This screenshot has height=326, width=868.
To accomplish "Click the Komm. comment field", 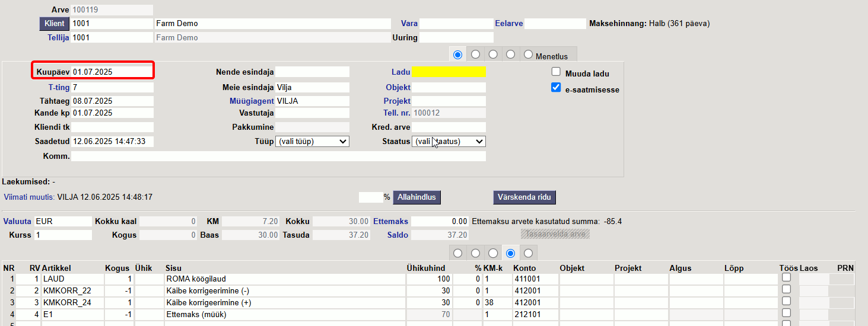I will [x=278, y=156].
